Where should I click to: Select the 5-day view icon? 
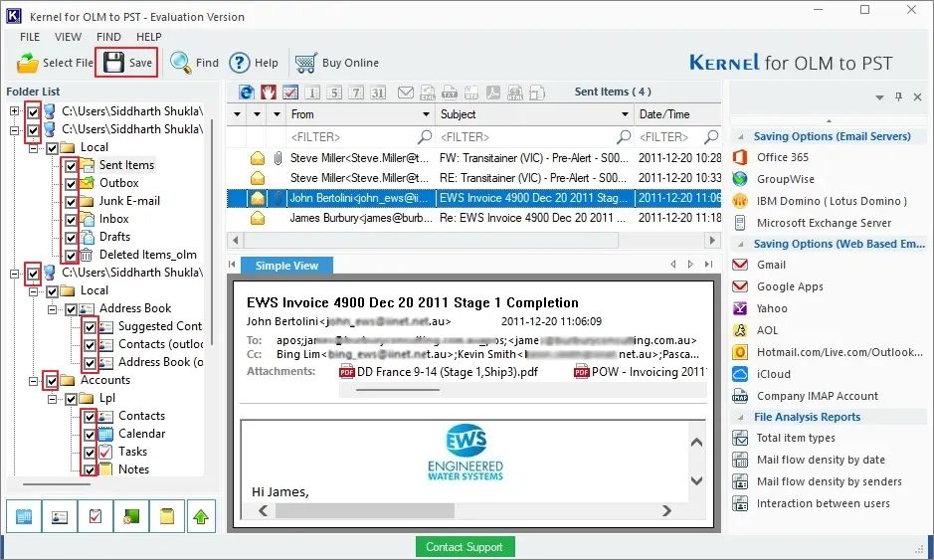(334, 93)
